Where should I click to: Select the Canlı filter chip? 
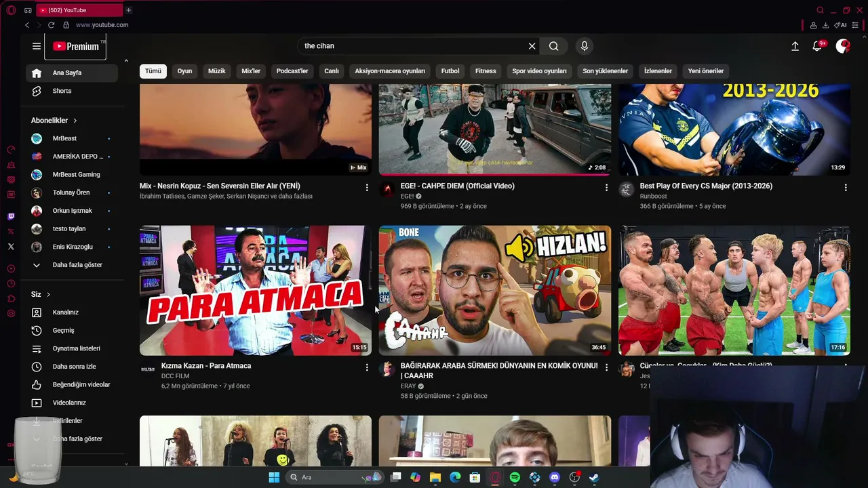tap(332, 71)
